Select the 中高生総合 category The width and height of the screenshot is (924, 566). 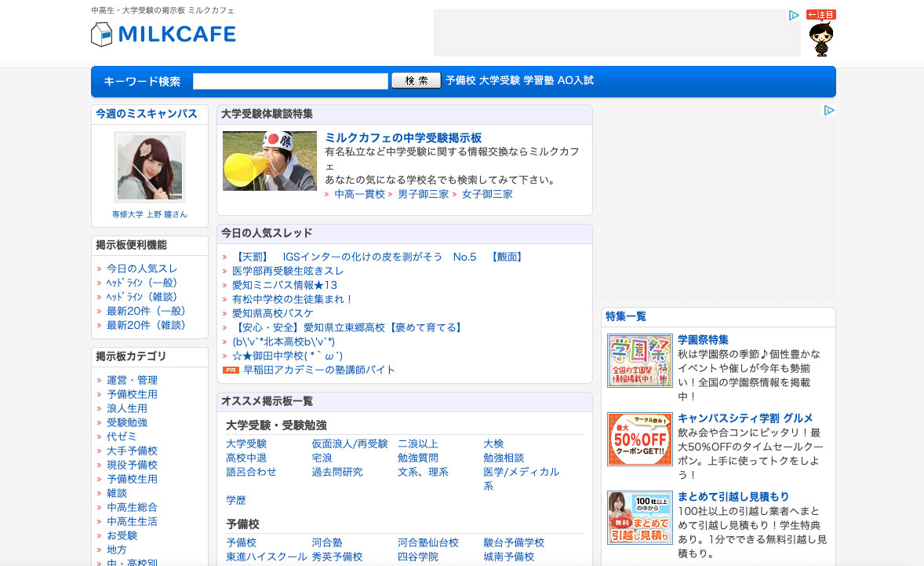pos(132,508)
